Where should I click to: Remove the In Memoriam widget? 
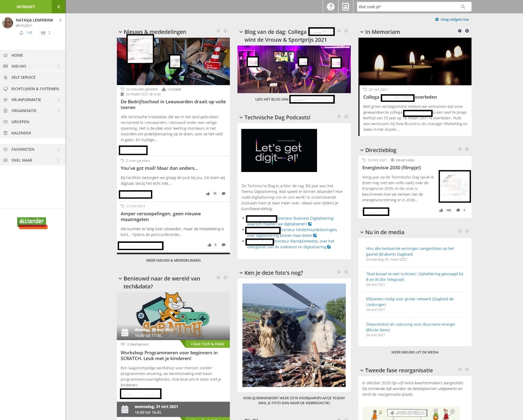point(467,31)
